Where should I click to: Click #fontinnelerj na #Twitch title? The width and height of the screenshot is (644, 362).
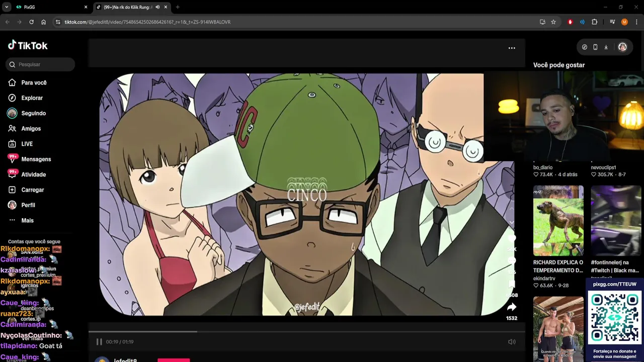pos(615,266)
